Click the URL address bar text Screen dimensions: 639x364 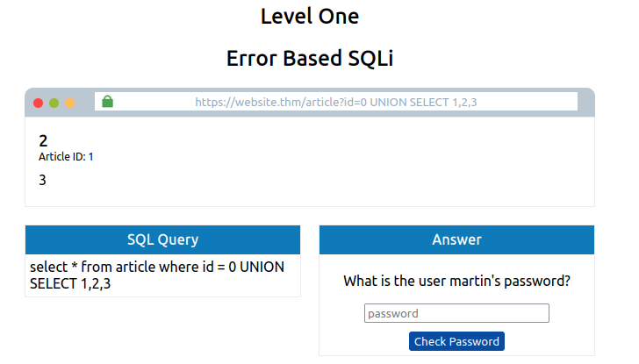click(336, 102)
